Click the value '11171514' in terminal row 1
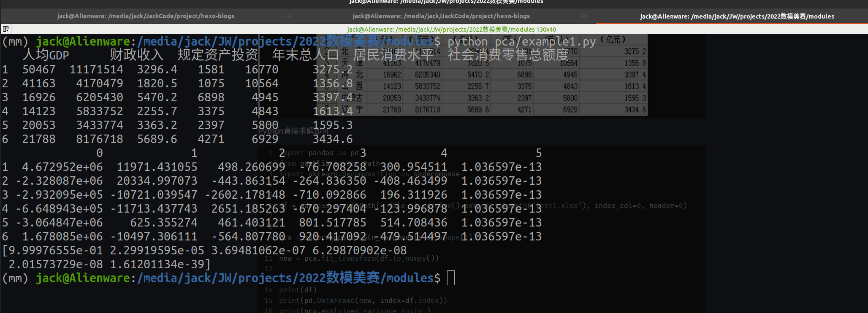This screenshot has width=868, height=313. pyautogui.click(x=96, y=69)
